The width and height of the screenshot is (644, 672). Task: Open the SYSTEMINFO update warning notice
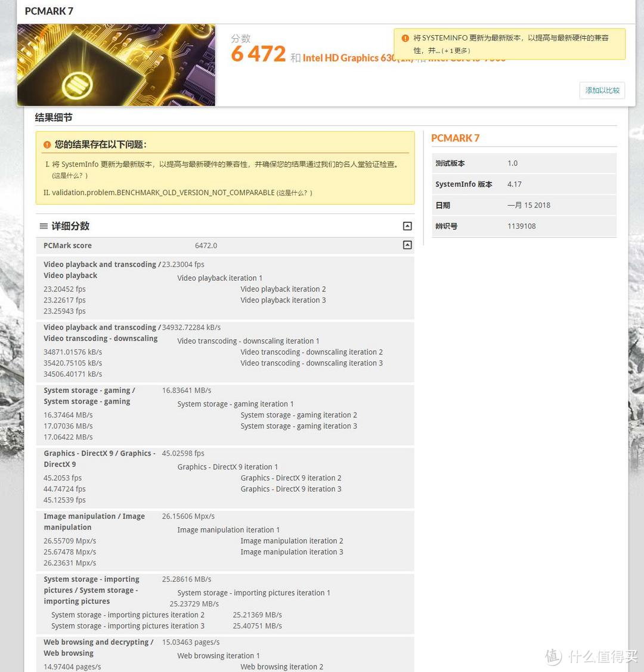(x=509, y=44)
